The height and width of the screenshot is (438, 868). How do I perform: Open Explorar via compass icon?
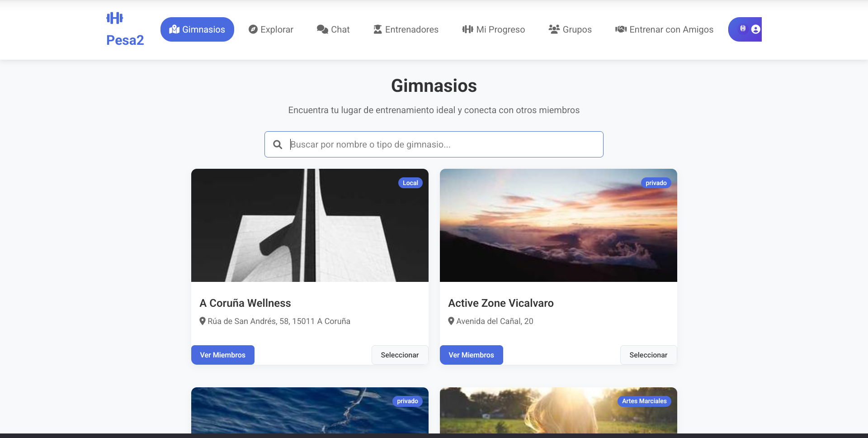click(x=253, y=29)
